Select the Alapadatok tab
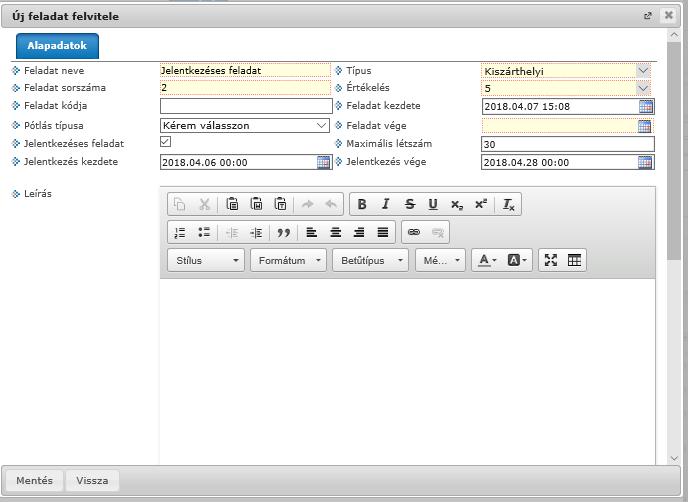 click(57, 46)
